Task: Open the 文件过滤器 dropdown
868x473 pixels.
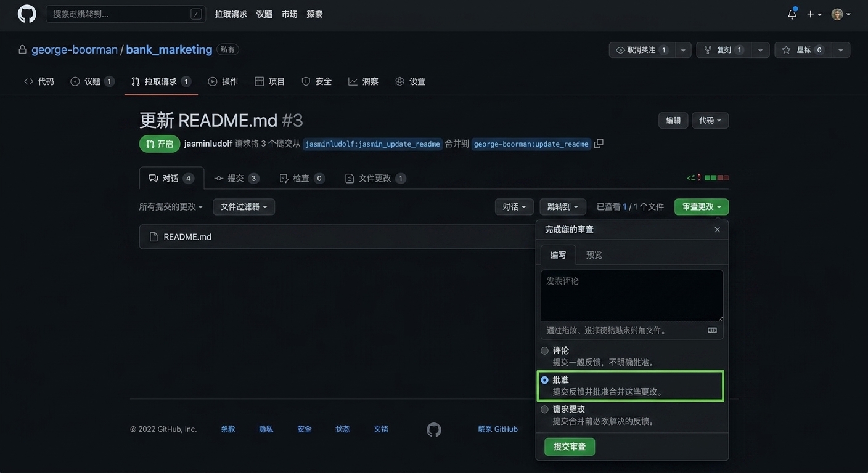Action: click(244, 207)
